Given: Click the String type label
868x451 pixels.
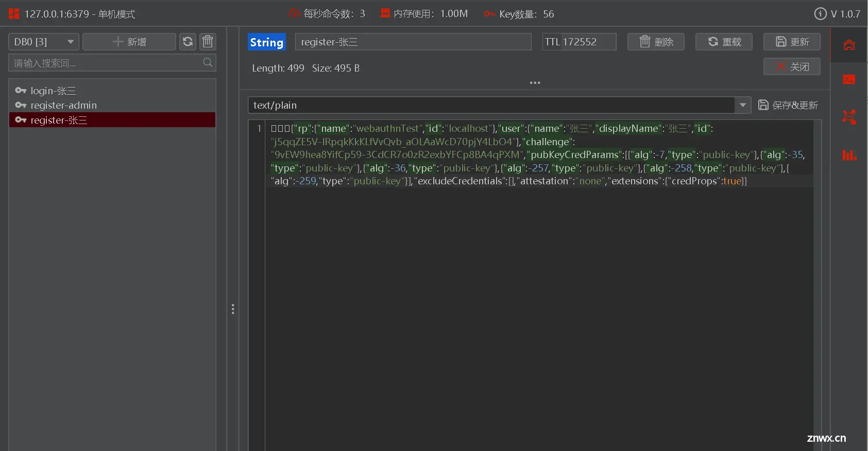Looking at the screenshot, I should click(267, 42).
